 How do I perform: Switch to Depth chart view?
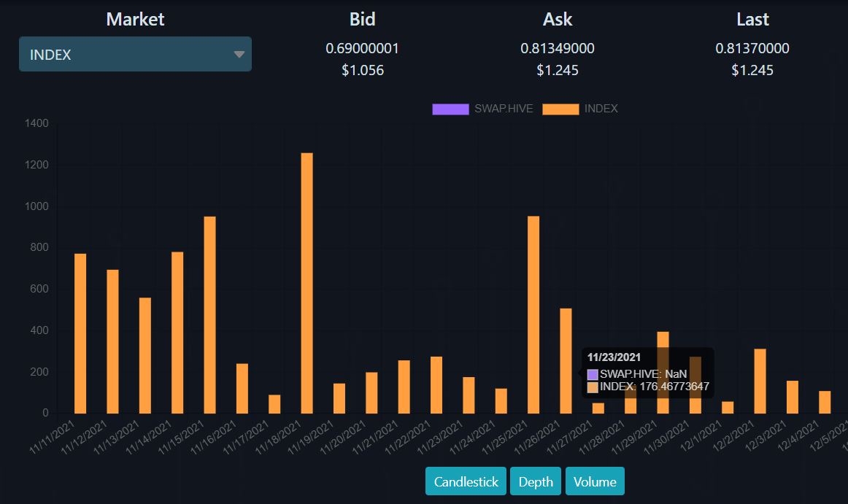(536, 481)
